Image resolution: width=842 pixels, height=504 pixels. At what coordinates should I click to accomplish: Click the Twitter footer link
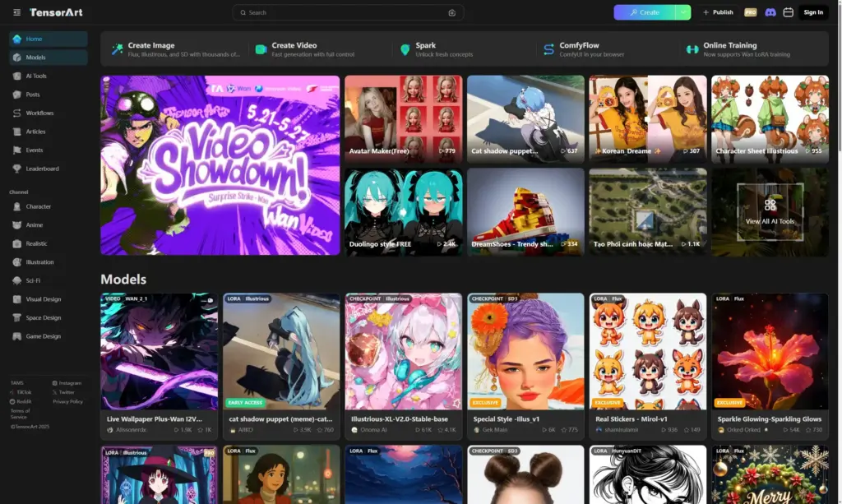[x=63, y=392]
